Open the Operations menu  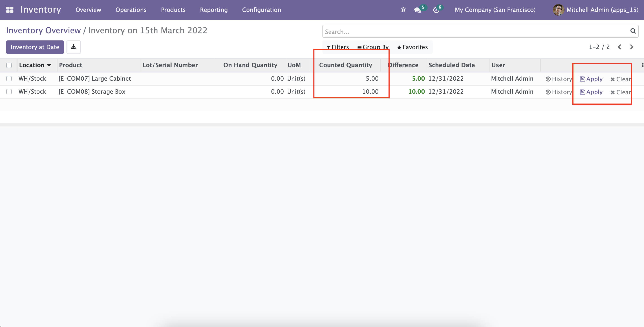tap(131, 10)
